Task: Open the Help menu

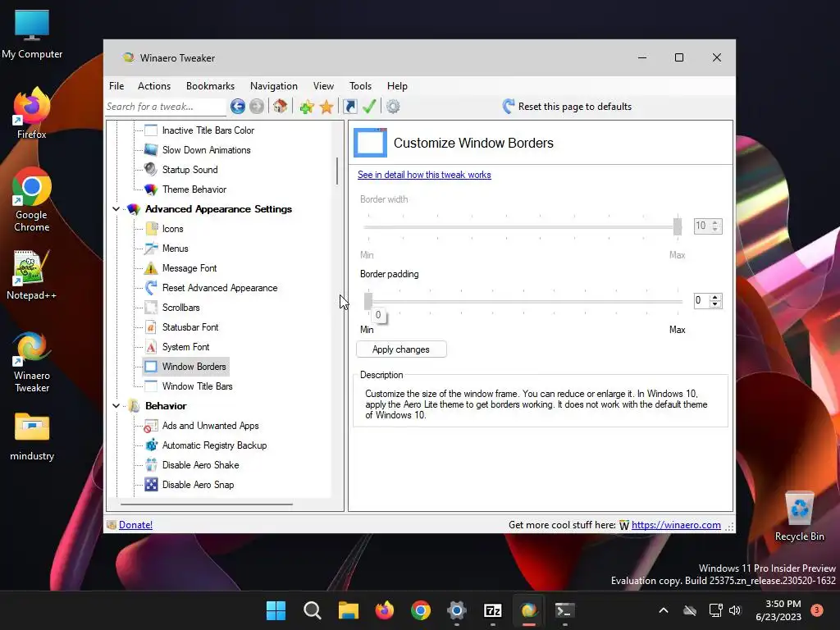Action: coord(397,85)
